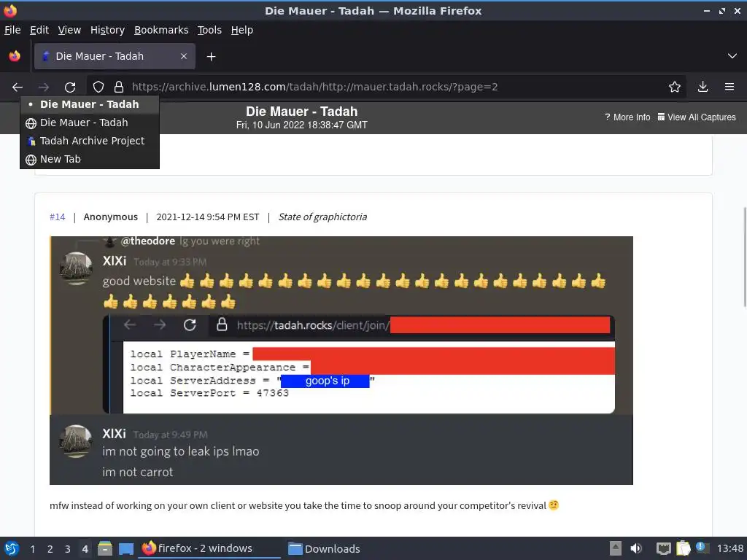This screenshot has width=747, height=560.
Task: Open the Edit menu
Action: click(x=39, y=30)
